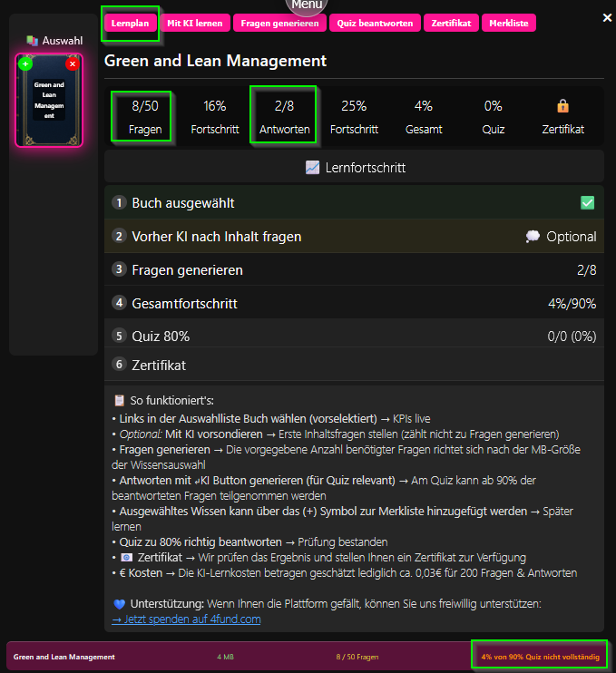Open the Fragen generieren tab
Image resolution: width=616 pixels, height=673 pixels.
coord(279,23)
